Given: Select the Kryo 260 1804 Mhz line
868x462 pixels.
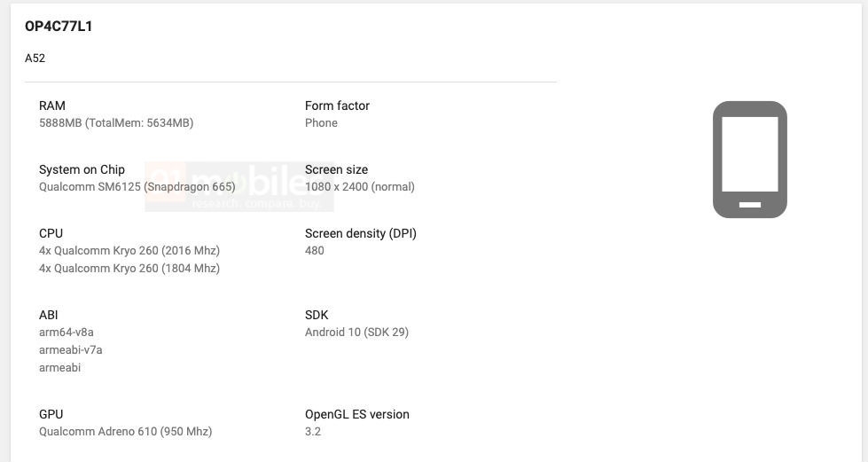Looking at the screenshot, I should pyautogui.click(x=129, y=269).
